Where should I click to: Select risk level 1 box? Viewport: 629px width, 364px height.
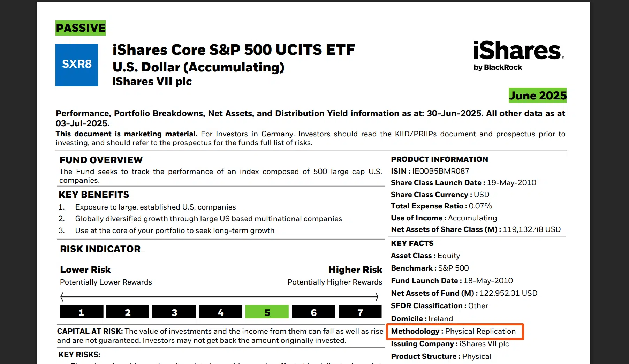(x=81, y=312)
